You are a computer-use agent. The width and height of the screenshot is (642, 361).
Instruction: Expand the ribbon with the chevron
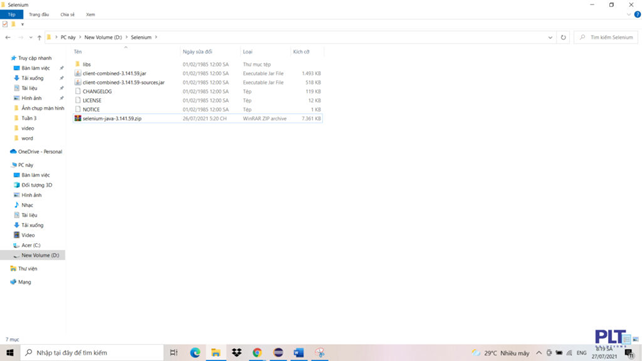tap(628, 14)
